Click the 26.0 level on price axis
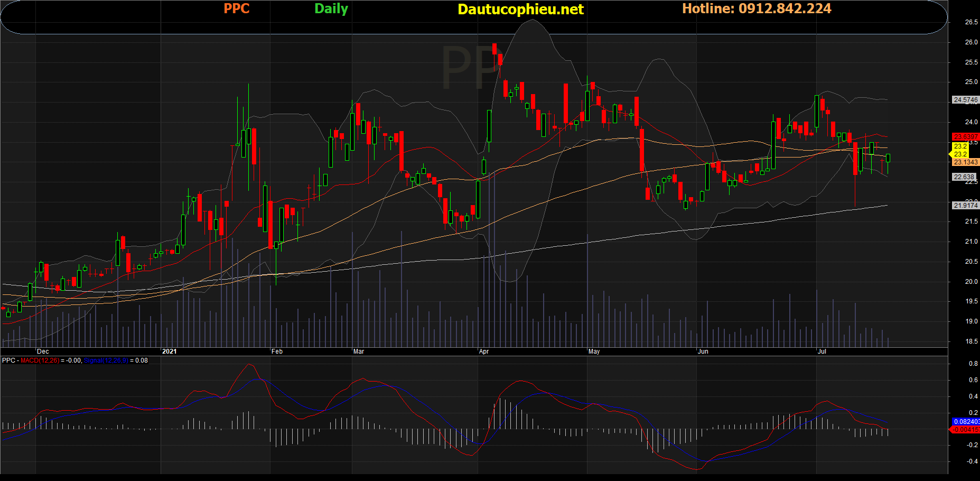 (x=971, y=42)
